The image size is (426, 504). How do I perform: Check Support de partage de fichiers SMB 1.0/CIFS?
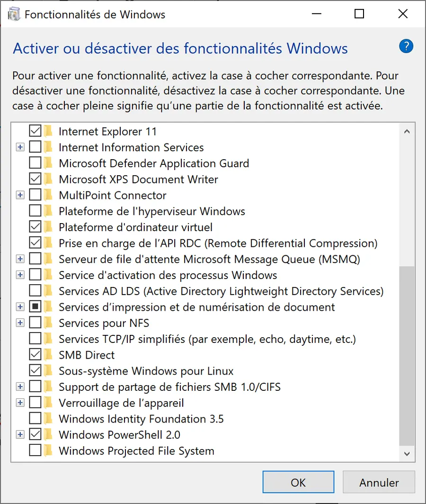(35, 387)
